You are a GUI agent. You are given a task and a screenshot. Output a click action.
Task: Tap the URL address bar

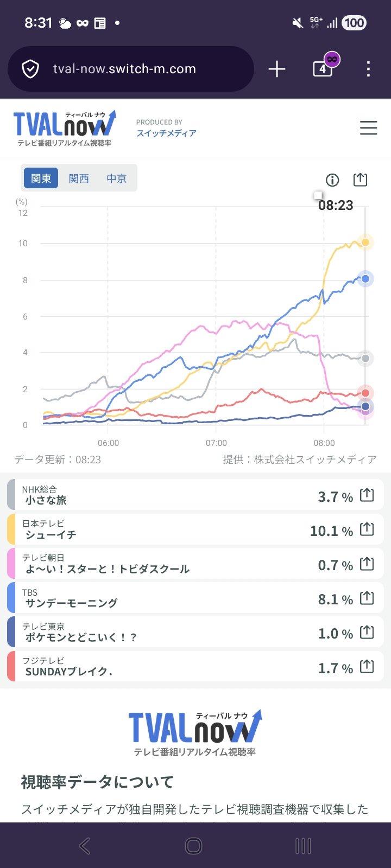pos(130,69)
